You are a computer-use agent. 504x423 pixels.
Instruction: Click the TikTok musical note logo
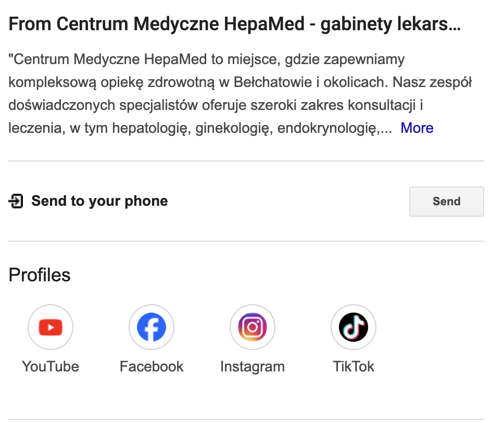(353, 327)
